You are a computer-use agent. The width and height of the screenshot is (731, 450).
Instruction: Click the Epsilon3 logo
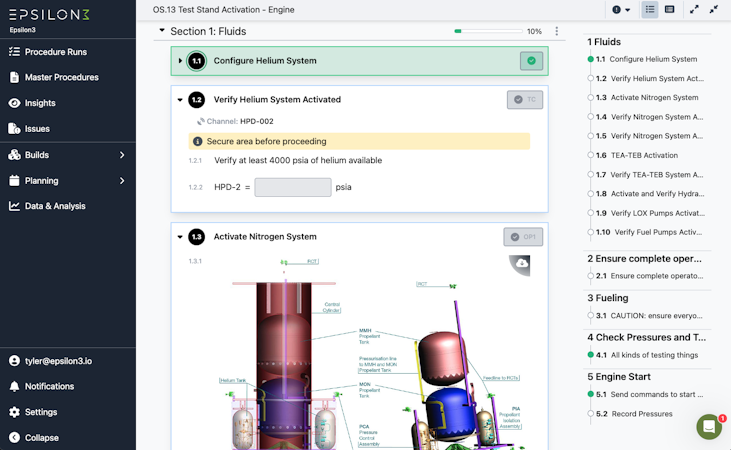(x=49, y=15)
